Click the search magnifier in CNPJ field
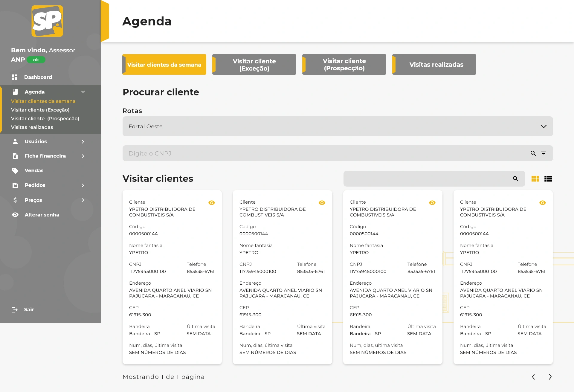 533,153
